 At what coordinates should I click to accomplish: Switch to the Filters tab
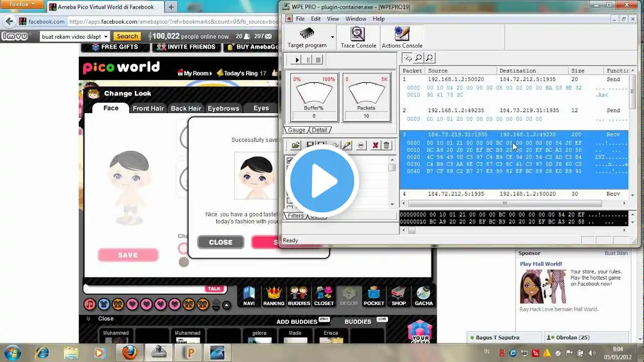296,216
